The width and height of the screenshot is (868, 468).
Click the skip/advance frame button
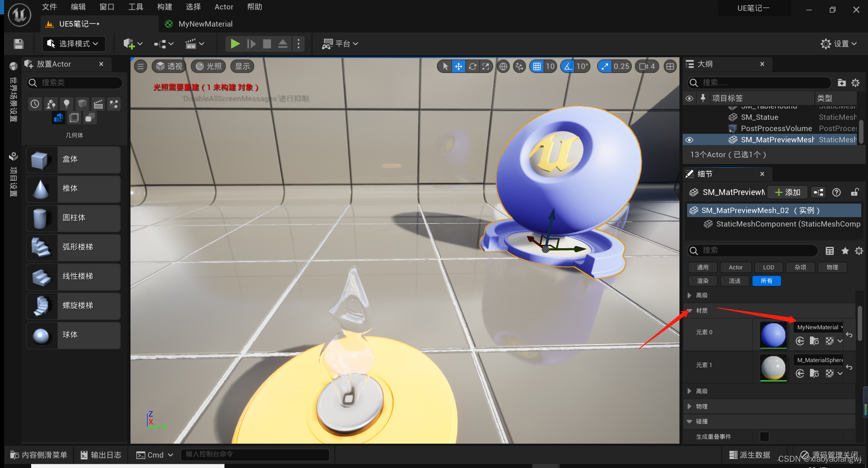[x=252, y=44]
